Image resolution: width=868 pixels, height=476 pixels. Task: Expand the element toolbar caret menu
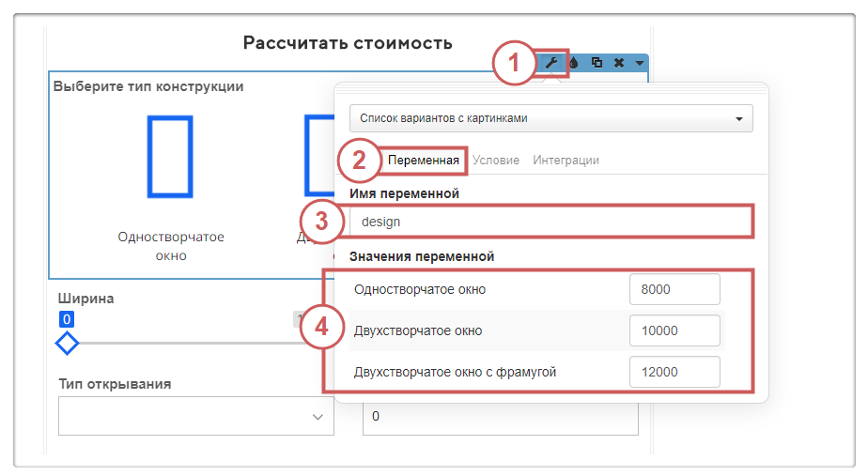[x=639, y=63]
